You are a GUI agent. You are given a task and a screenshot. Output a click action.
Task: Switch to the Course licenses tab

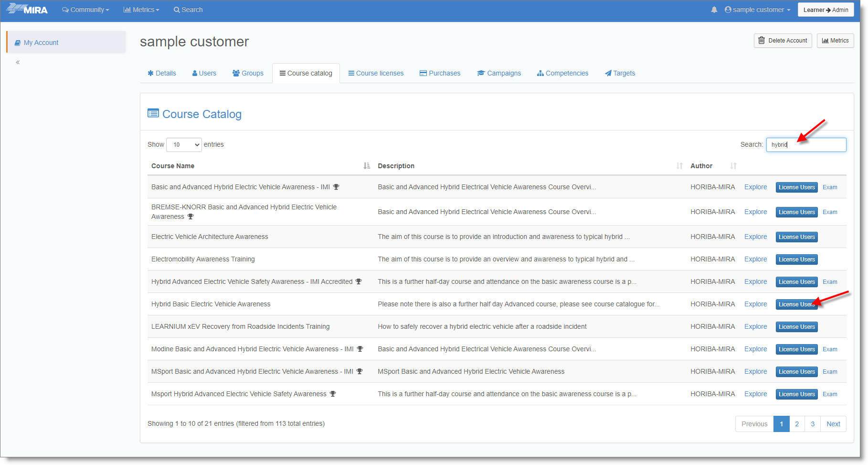click(x=376, y=73)
